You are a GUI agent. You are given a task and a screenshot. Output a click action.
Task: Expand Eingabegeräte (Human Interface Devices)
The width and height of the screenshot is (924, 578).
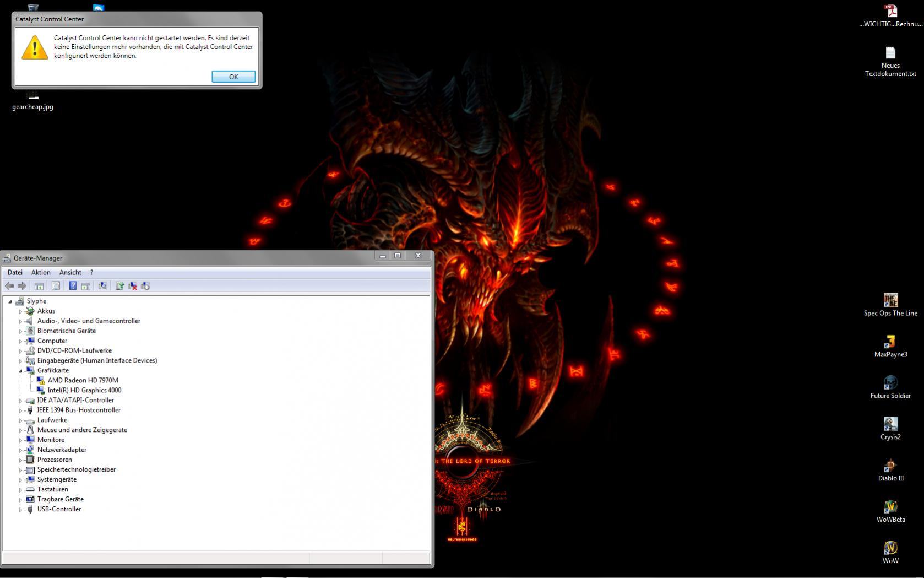[x=20, y=361]
